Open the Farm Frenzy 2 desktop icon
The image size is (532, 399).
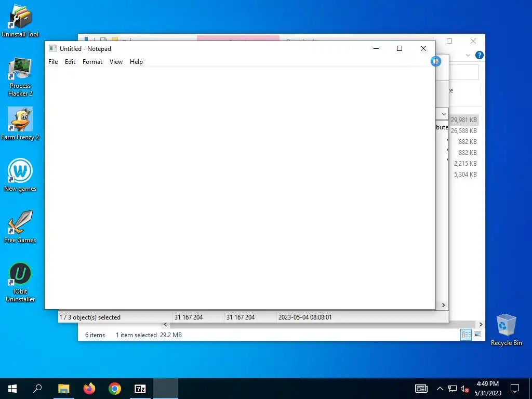[20, 124]
